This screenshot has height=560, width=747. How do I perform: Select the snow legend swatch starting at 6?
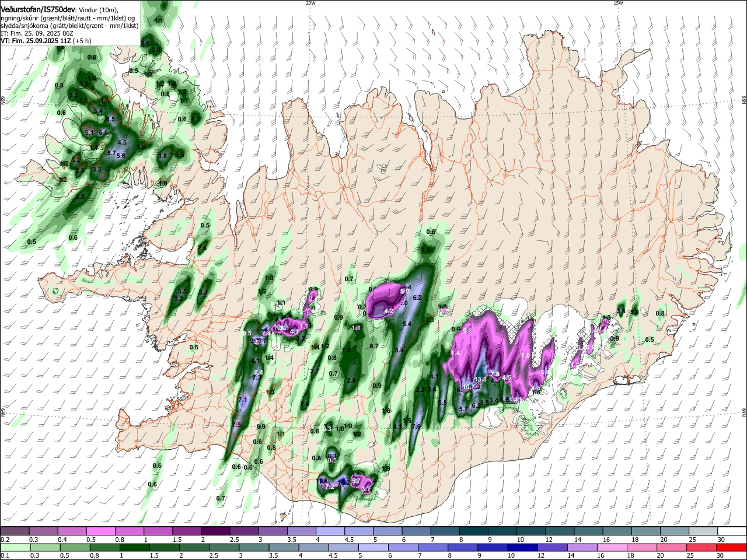coord(416,531)
